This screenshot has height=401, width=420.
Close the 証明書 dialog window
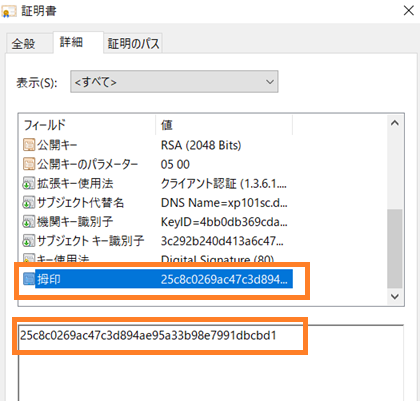click(409, 11)
